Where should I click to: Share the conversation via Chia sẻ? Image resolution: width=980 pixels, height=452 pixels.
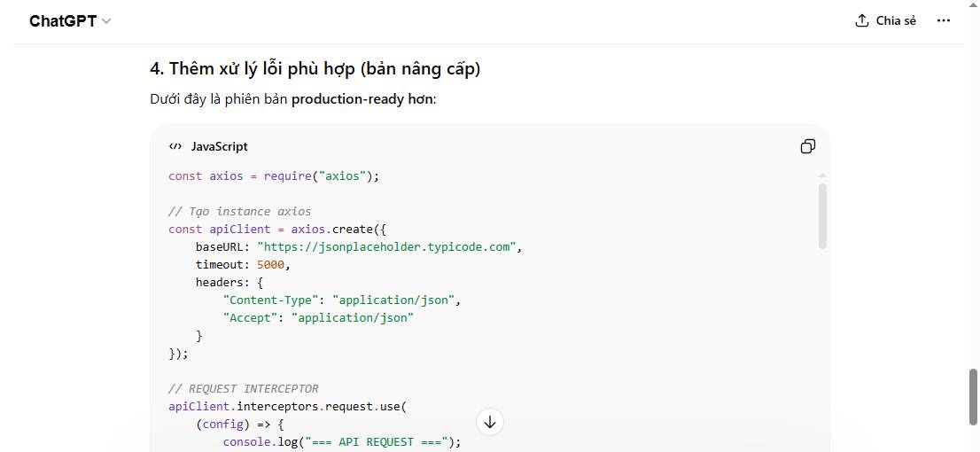point(885,20)
